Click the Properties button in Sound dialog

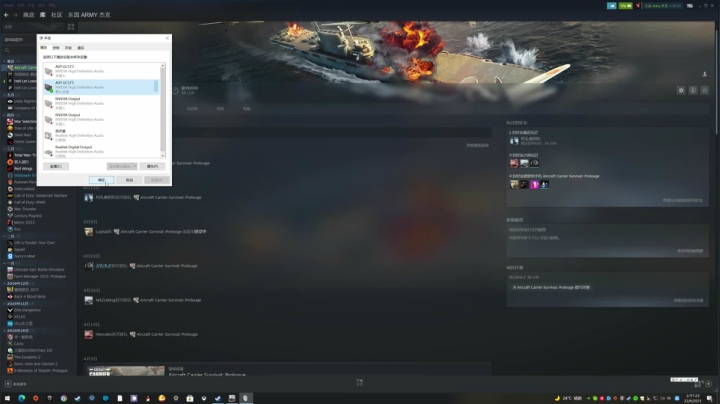click(152, 166)
